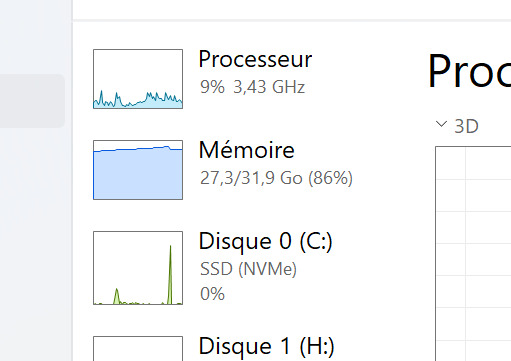Choose the Disque 0 (C:) entry title
The width and height of the screenshot is (511, 361).
tap(266, 241)
